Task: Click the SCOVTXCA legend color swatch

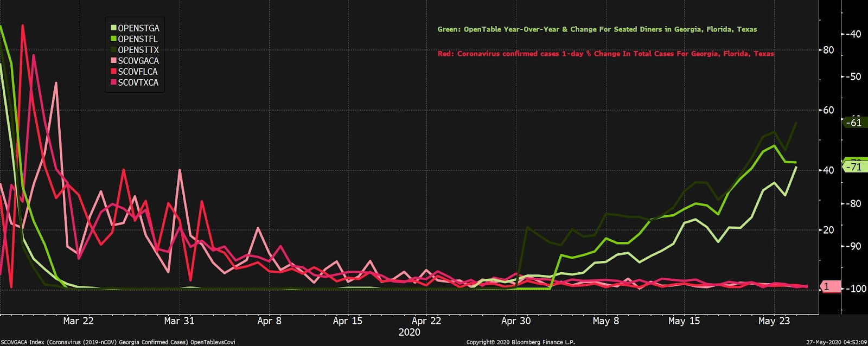Action: click(x=114, y=82)
